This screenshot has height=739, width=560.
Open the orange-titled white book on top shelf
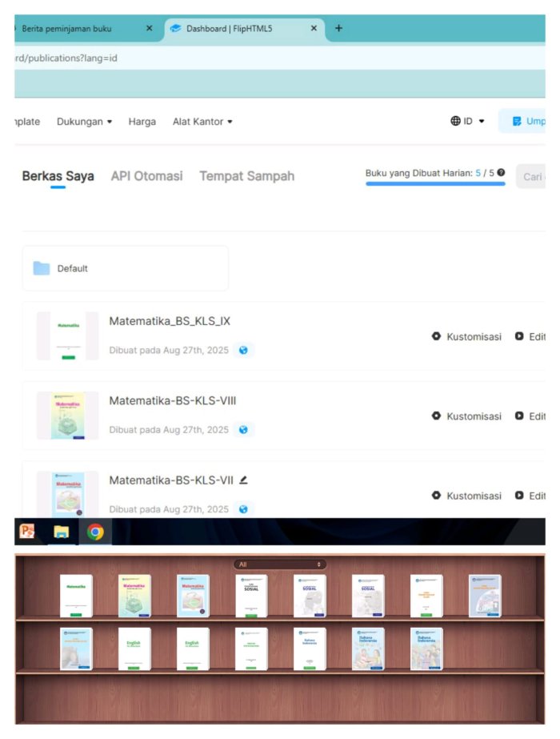[426, 596]
